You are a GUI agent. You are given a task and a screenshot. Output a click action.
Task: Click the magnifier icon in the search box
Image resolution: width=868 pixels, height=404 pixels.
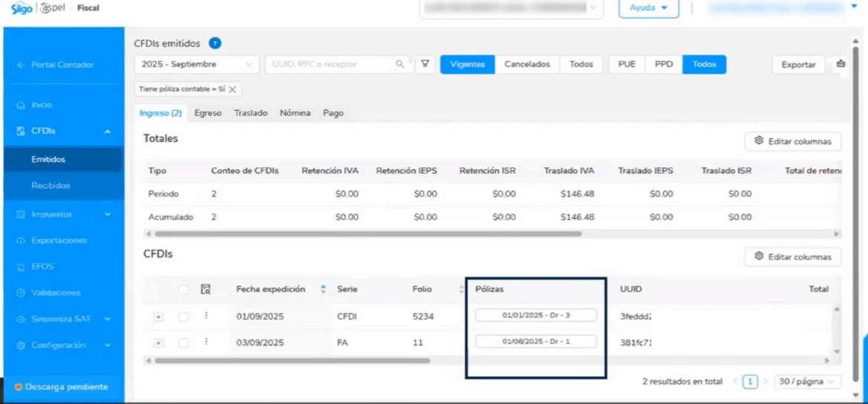click(x=399, y=64)
